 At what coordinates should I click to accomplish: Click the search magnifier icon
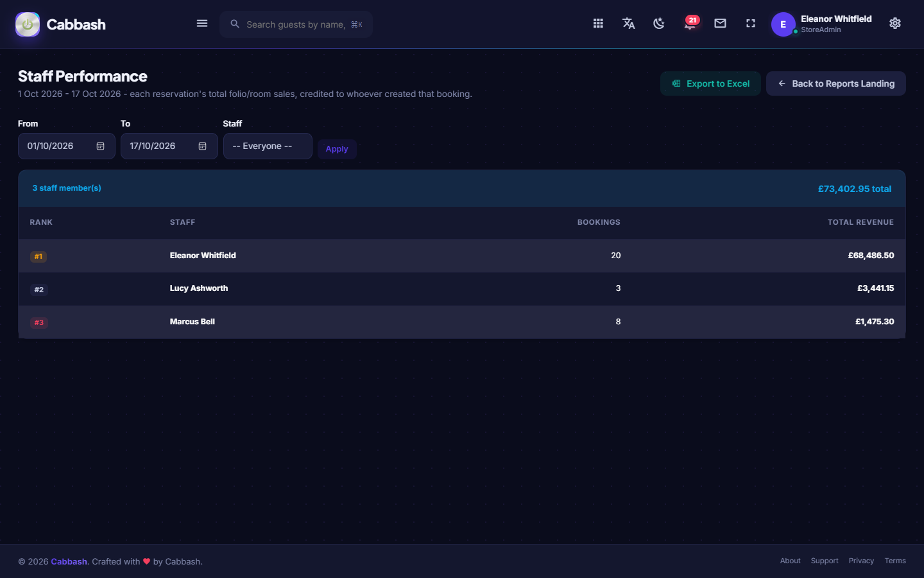point(235,24)
